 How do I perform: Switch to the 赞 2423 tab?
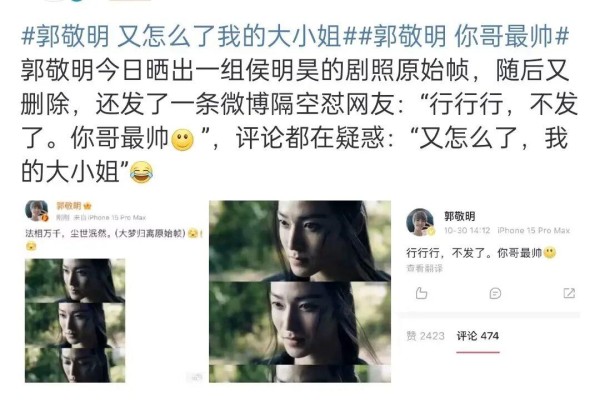[425, 336]
